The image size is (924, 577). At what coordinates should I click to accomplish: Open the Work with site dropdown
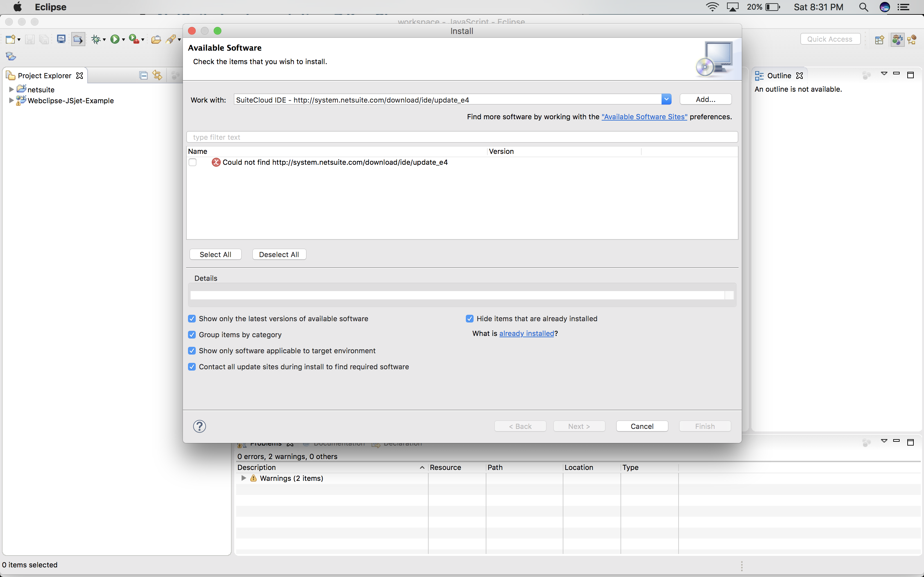tap(666, 100)
